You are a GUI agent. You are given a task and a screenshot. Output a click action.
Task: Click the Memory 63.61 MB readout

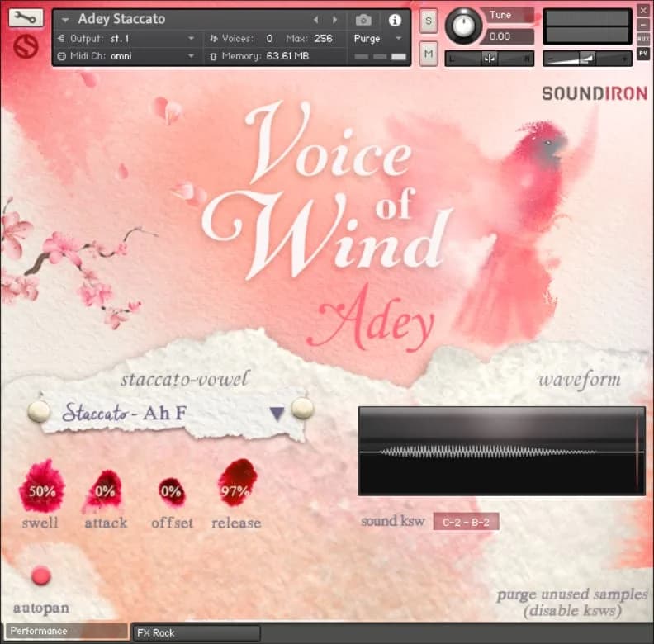288,56
